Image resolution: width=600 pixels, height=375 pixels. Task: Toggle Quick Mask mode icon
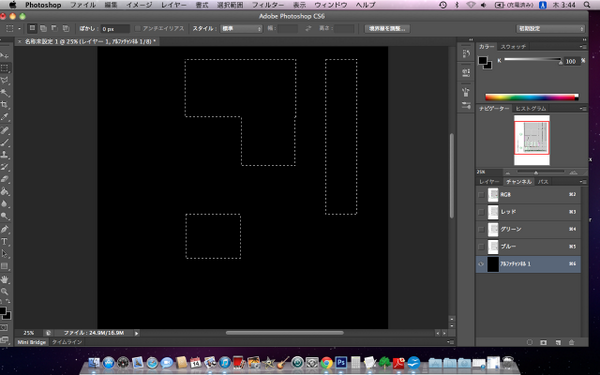coord(4,328)
